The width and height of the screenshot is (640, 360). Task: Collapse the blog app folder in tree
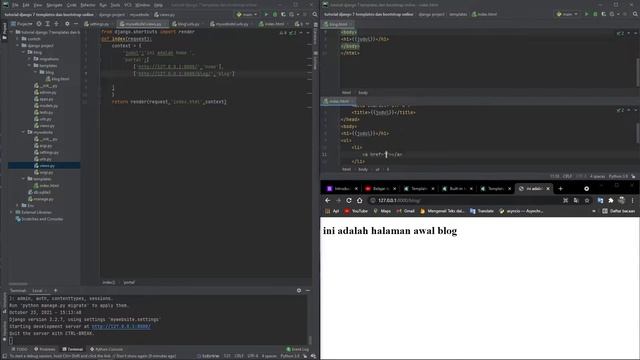pos(24,52)
